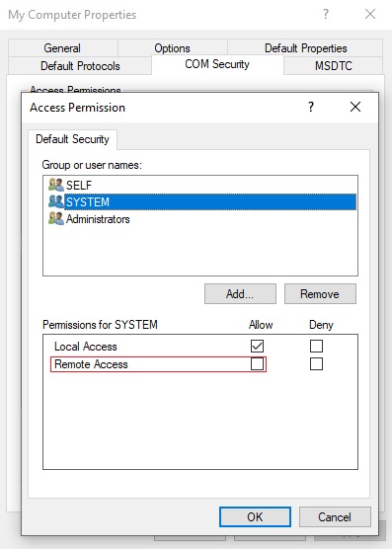Confirm with the OK button

pos(255,516)
